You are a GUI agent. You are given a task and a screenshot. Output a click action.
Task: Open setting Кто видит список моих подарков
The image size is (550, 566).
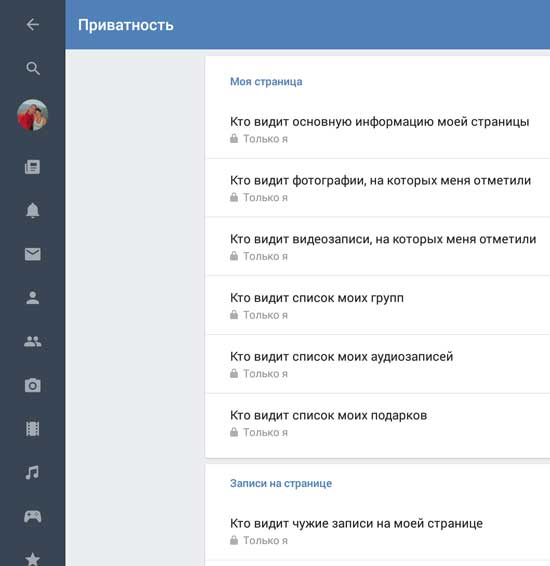click(x=377, y=423)
